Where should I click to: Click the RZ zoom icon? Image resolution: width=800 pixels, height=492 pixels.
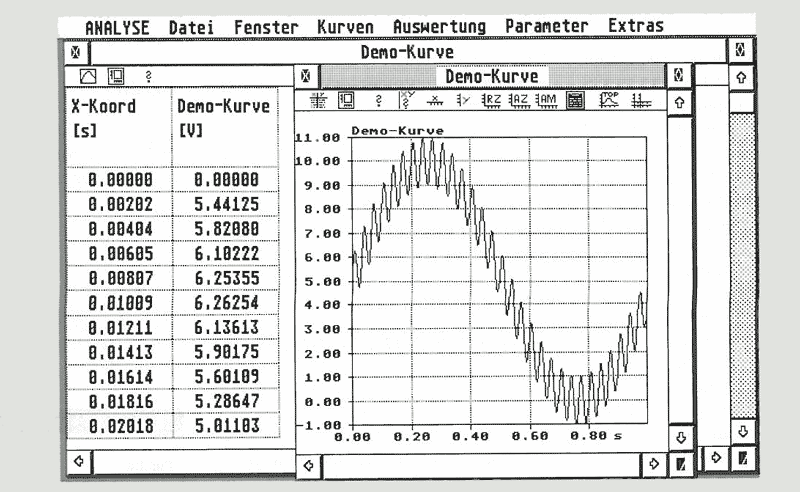[491, 100]
